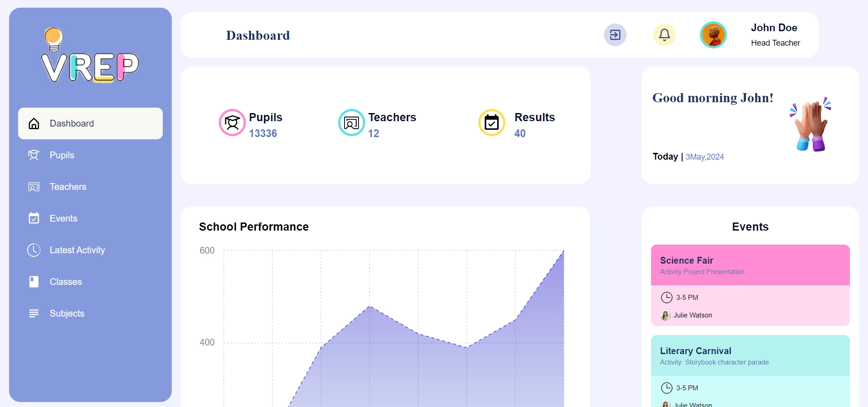868x407 pixels.
Task: Open the Science Fair event card title
Action: point(687,260)
